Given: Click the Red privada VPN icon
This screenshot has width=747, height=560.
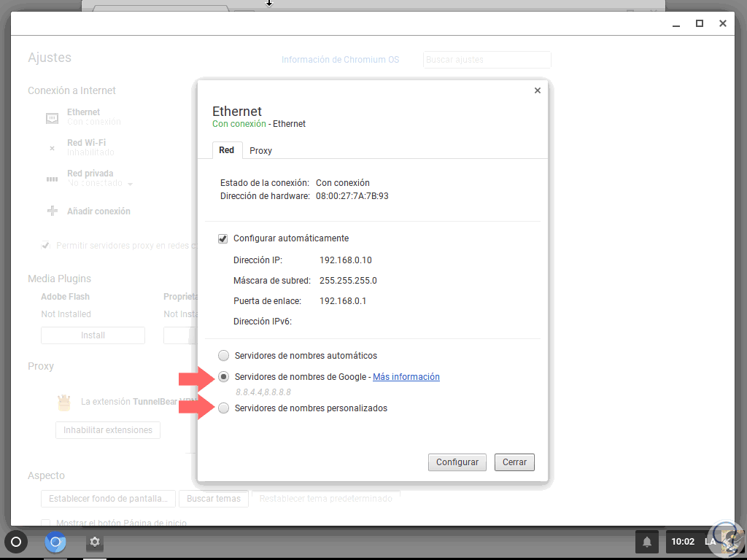Looking at the screenshot, I should (52, 179).
